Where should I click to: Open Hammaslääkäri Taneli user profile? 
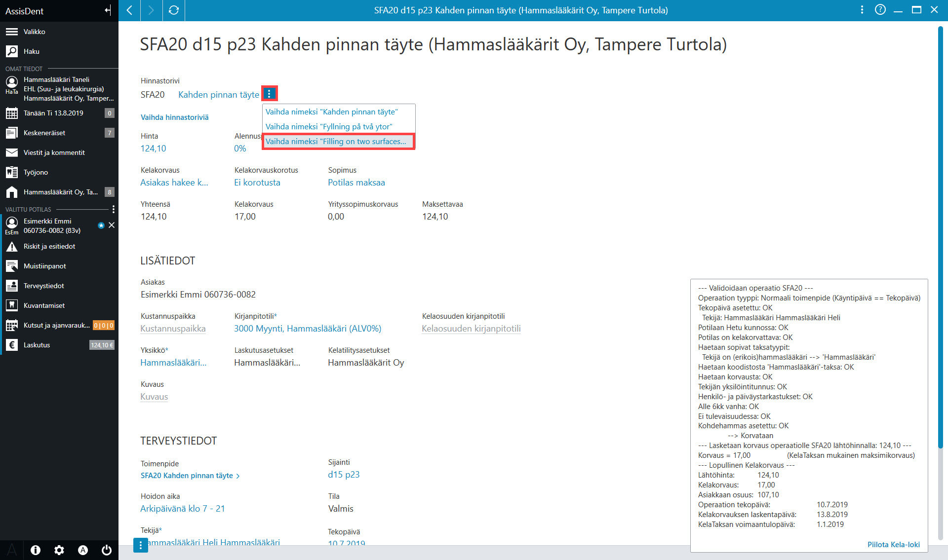pos(59,89)
